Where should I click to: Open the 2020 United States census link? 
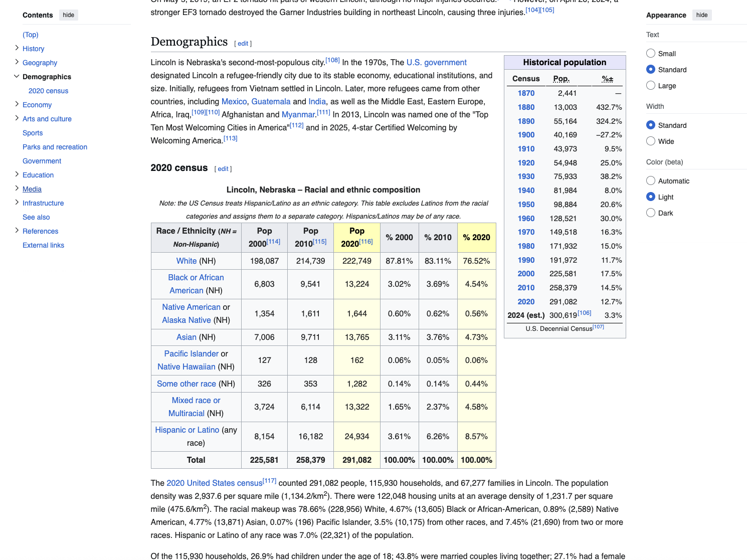point(215,483)
